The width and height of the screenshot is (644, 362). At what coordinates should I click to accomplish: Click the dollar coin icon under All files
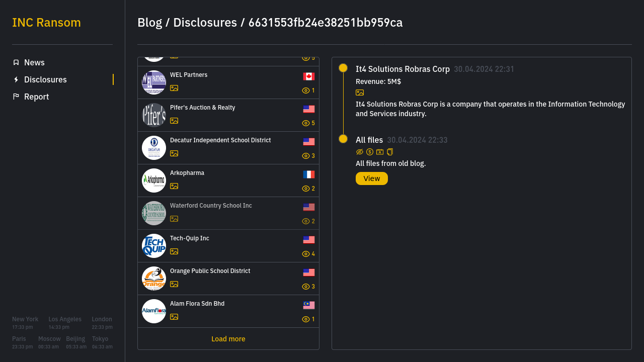tap(370, 152)
